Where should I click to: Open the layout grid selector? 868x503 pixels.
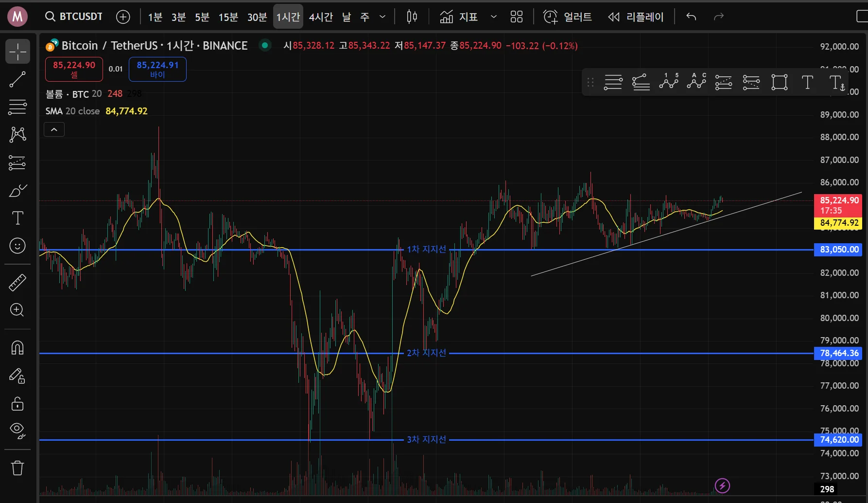click(x=516, y=17)
